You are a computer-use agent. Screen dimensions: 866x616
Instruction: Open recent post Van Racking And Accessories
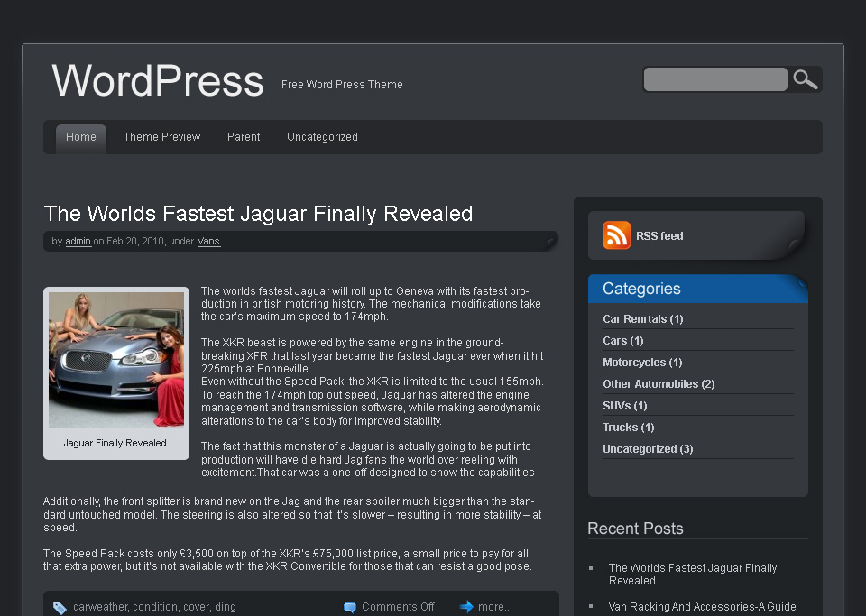pyautogui.click(x=702, y=607)
